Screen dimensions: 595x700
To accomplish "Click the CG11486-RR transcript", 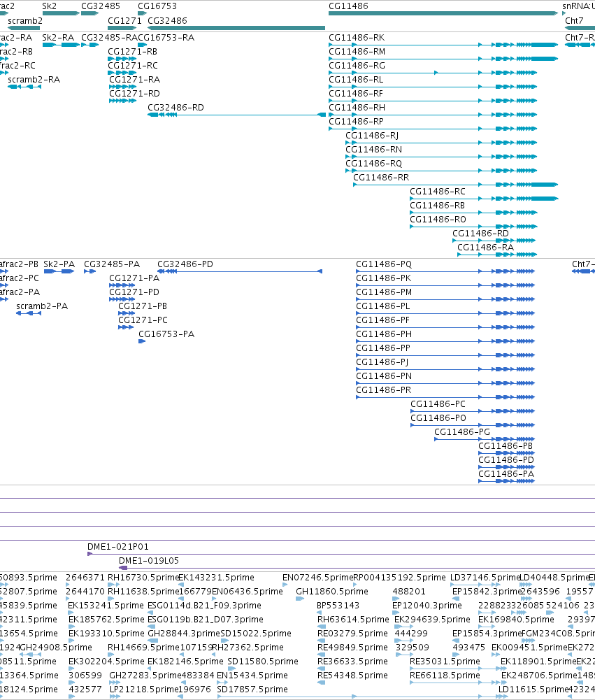I will (x=381, y=177).
